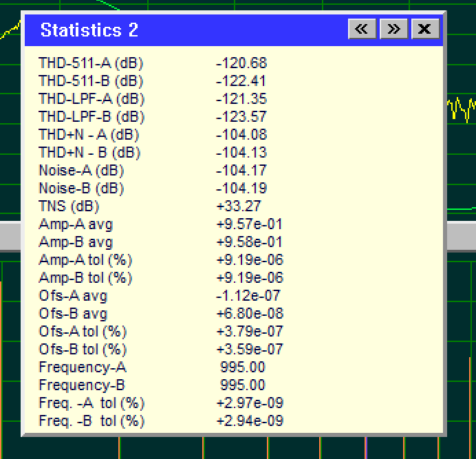Select value +3.59e-07
The height and width of the screenshot is (459, 476).
pyautogui.click(x=249, y=350)
